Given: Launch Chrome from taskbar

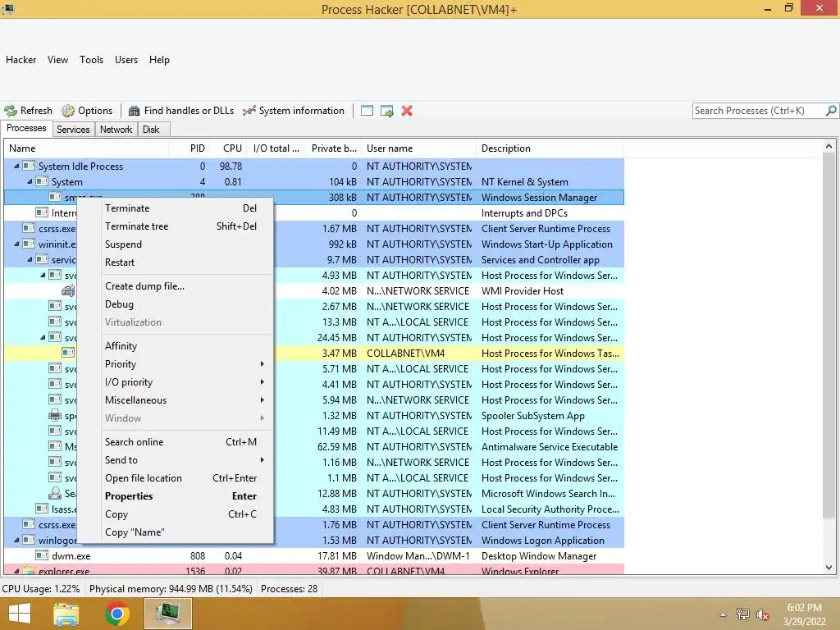Looking at the screenshot, I should (116, 614).
